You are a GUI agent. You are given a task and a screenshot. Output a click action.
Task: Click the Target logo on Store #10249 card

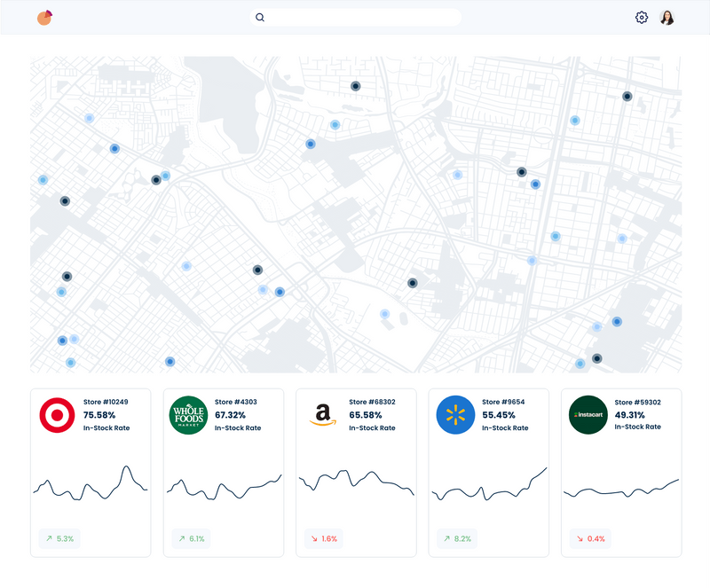coord(55,413)
